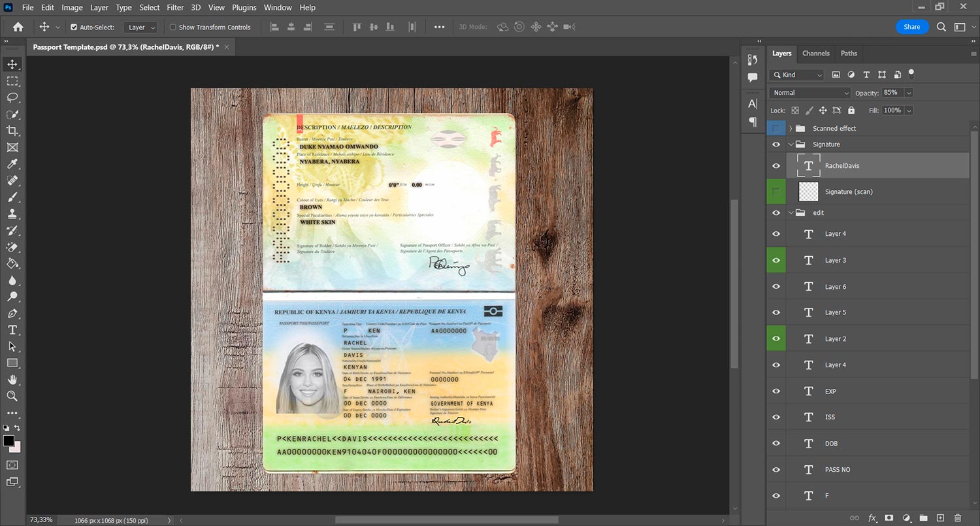
Task: Enable the Show Transform Controls checkbox
Action: point(173,27)
